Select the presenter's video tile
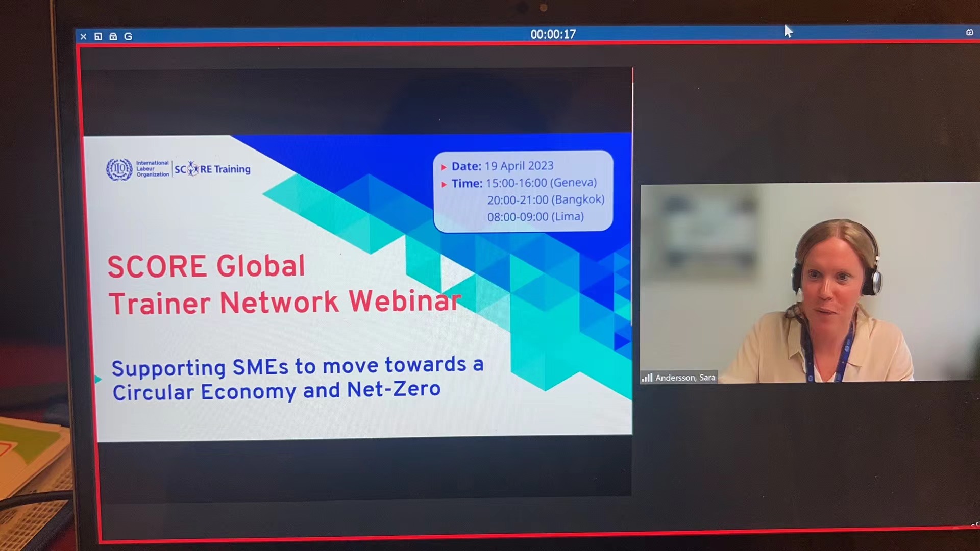The width and height of the screenshot is (980, 551). (x=810, y=282)
